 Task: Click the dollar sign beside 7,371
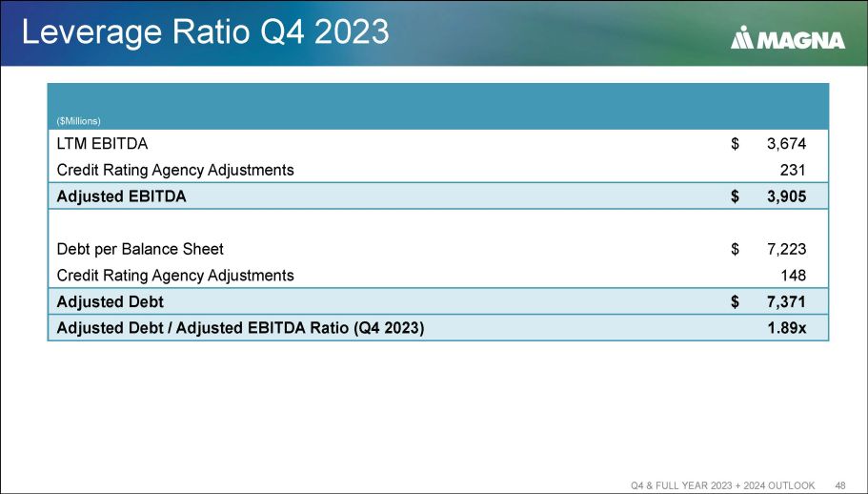tap(736, 301)
